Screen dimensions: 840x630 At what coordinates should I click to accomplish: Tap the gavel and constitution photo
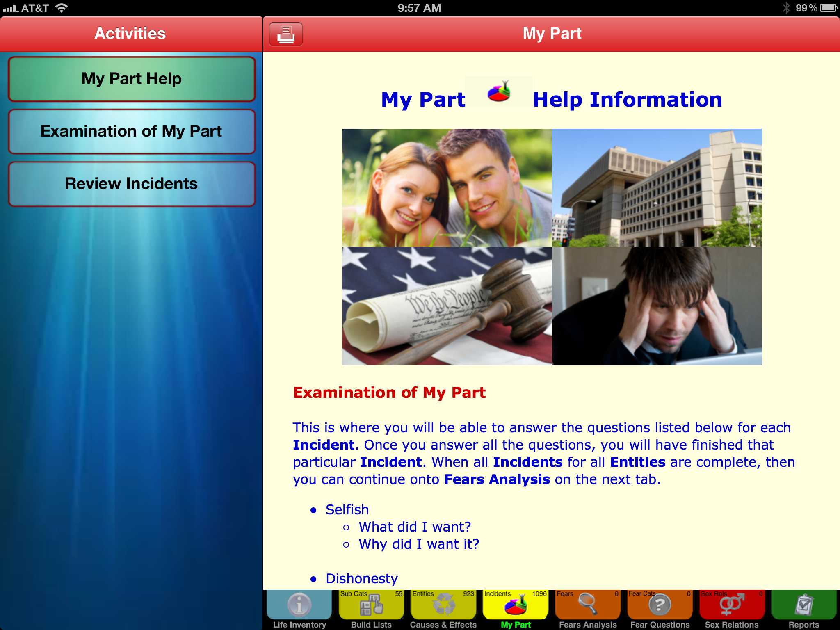[447, 306]
